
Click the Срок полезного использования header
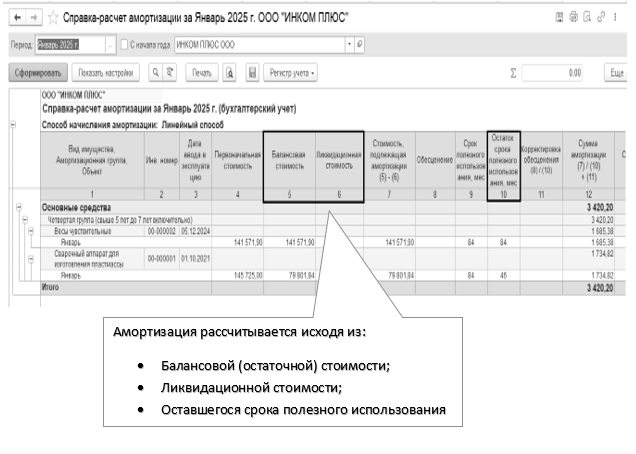(x=471, y=160)
